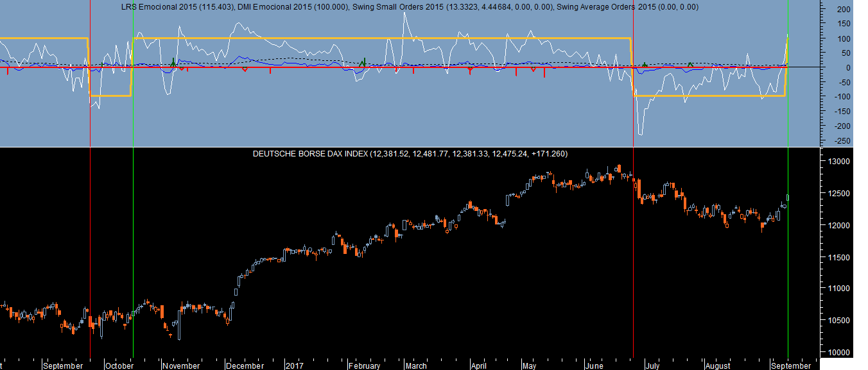Screen dimensions: 868x370
Task: Click the April label on time axis
Action: (x=479, y=366)
